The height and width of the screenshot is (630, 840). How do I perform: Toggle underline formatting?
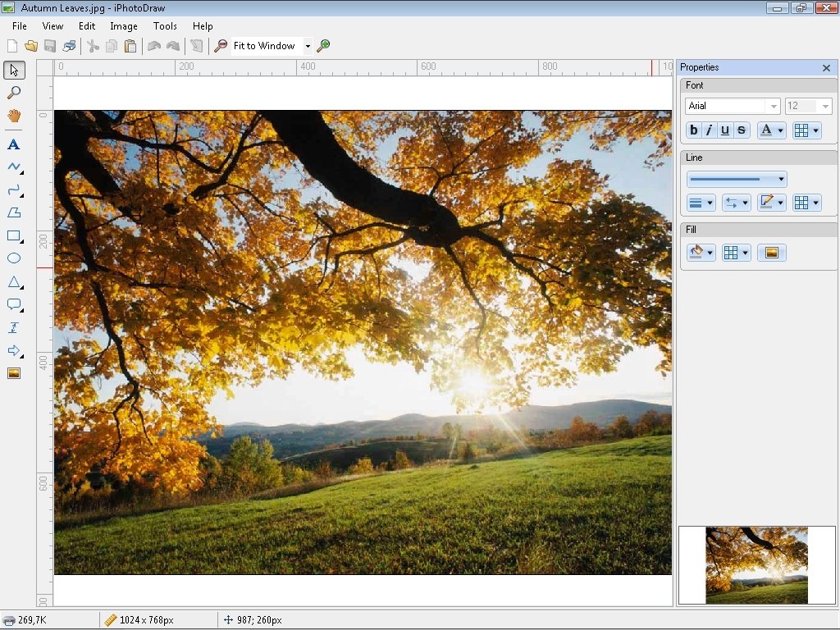[725, 130]
